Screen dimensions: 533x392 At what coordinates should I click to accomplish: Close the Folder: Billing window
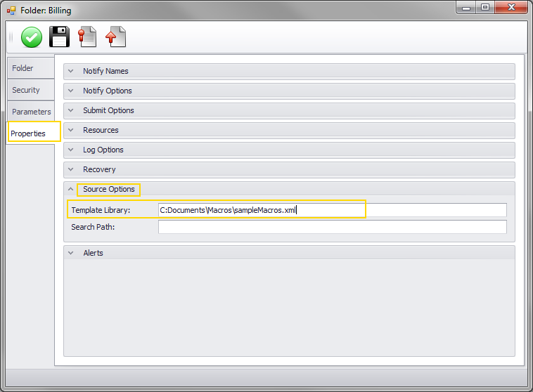click(511, 8)
